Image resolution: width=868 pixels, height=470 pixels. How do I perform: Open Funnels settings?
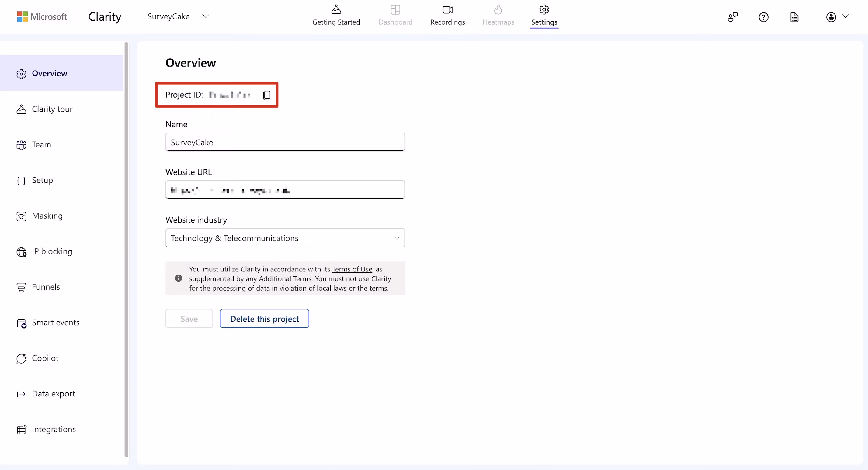[x=62, y=287]
